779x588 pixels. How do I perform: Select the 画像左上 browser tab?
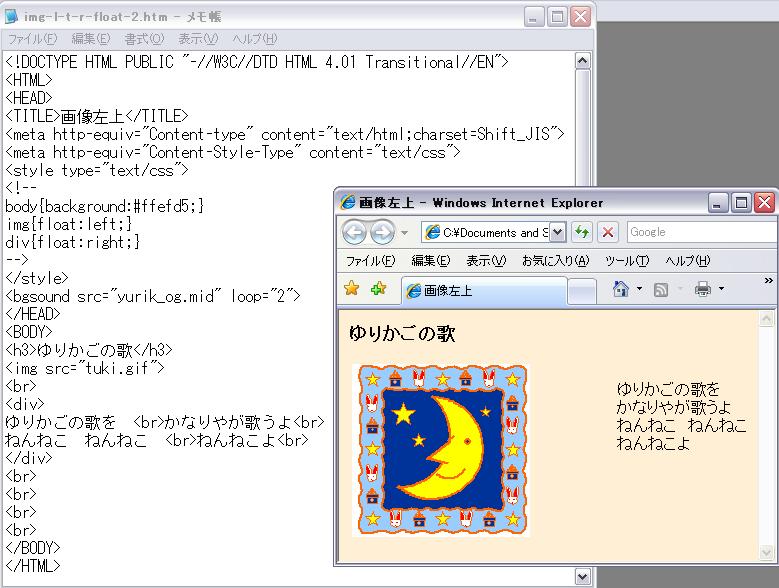click(484, 291)
